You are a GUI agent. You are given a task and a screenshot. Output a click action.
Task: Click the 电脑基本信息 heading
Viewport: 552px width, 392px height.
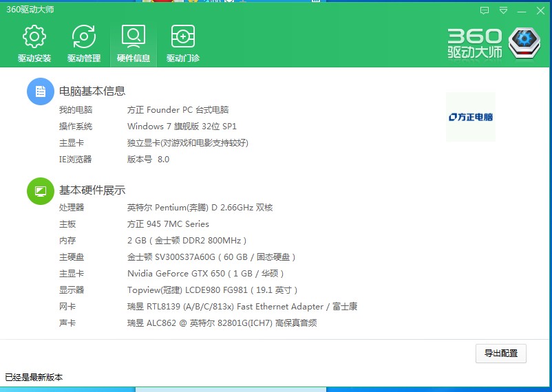(x=92, y=91)
